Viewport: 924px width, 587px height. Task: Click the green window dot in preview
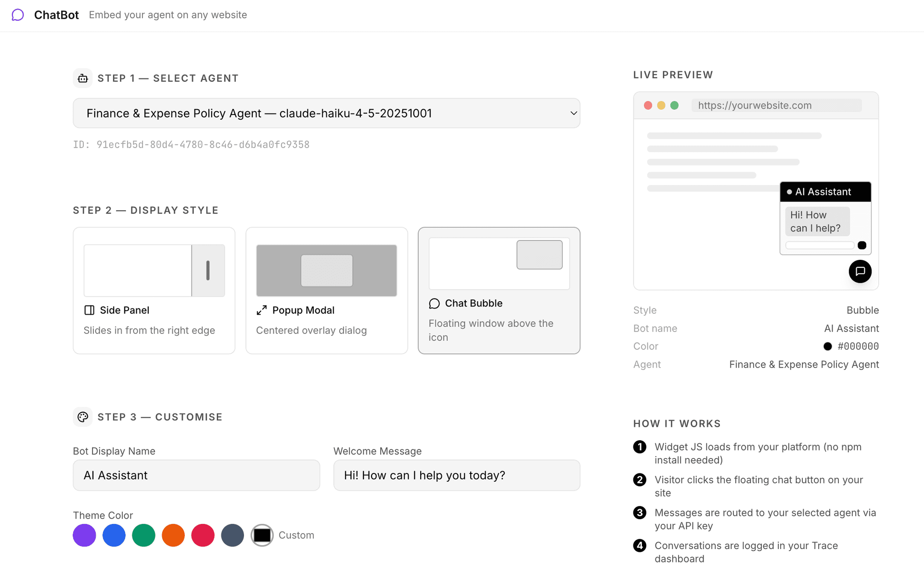click(x=674, y=105)
